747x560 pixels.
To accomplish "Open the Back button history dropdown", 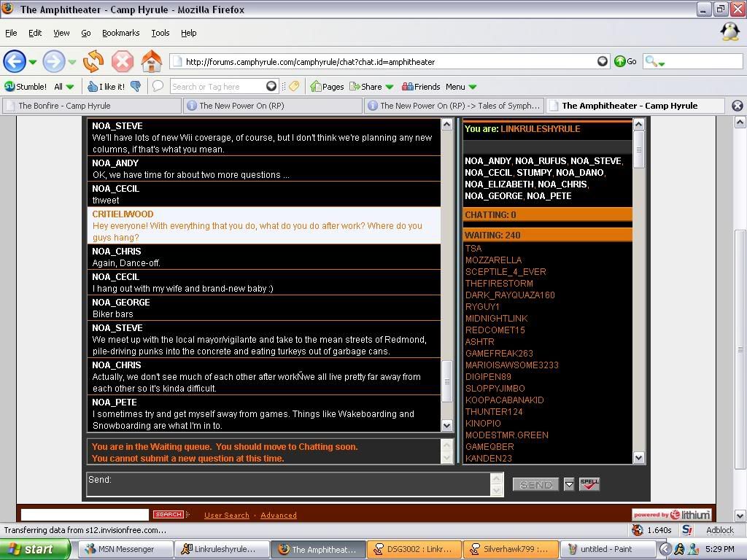I will (32, 62).
